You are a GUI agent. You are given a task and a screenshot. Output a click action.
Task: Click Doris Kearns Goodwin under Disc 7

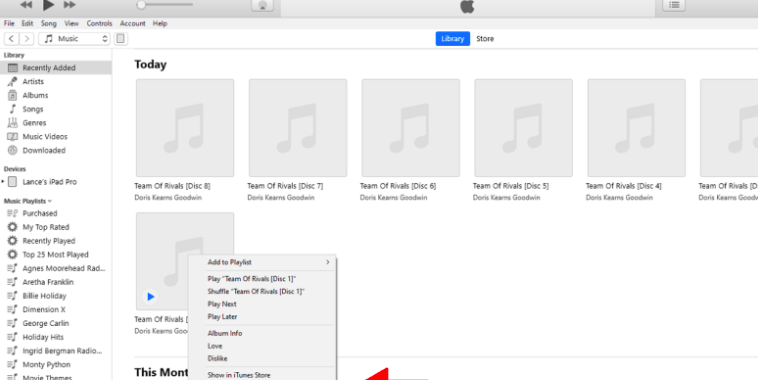pos(281,197)
